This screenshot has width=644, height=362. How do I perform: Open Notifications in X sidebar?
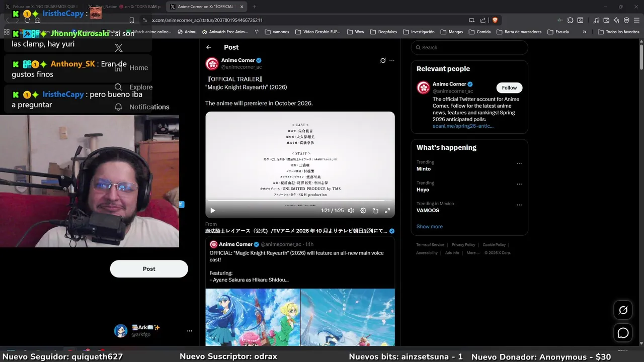pos(142,107)
